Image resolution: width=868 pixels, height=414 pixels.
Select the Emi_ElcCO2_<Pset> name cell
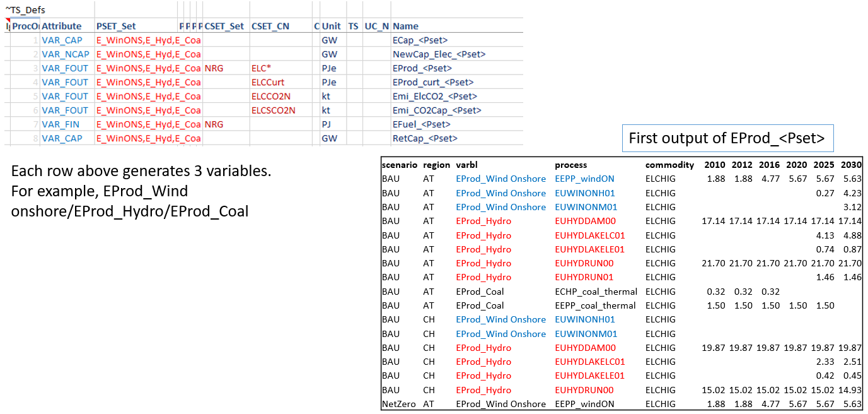434,96
